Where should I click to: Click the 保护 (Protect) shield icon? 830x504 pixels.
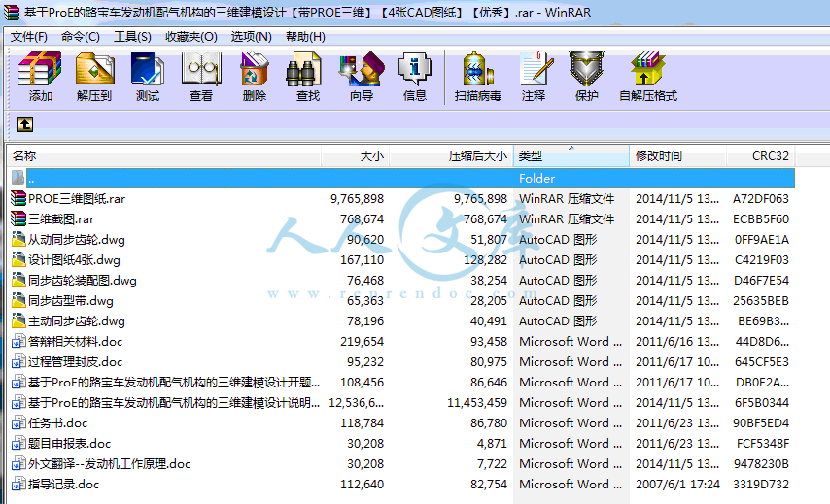point(586,69)
